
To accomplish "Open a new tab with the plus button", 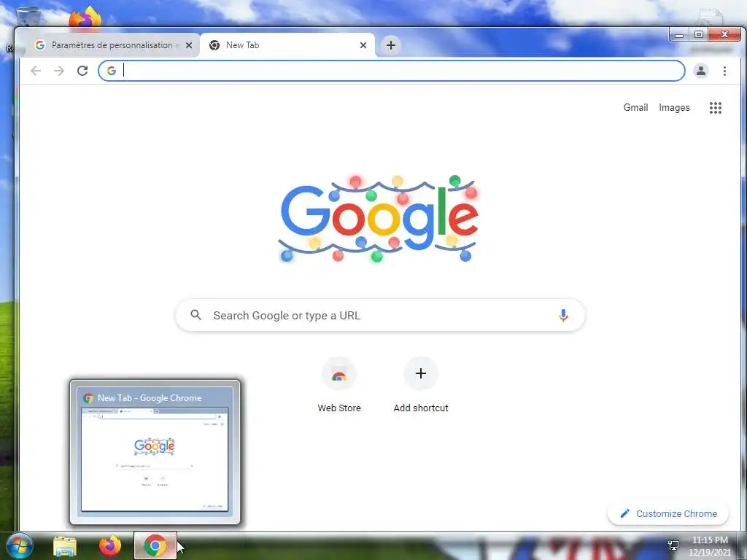I will tap(391, 45).
